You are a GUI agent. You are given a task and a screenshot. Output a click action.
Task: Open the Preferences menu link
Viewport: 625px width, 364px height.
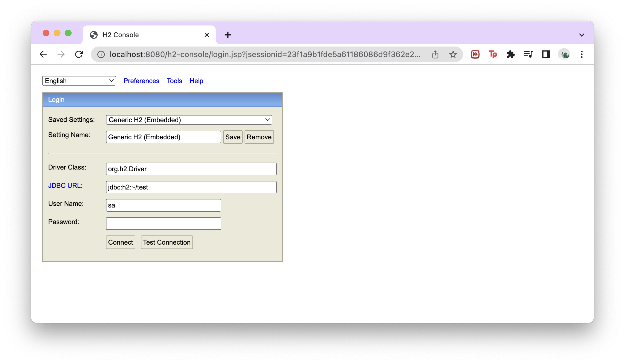pos(141,81)
